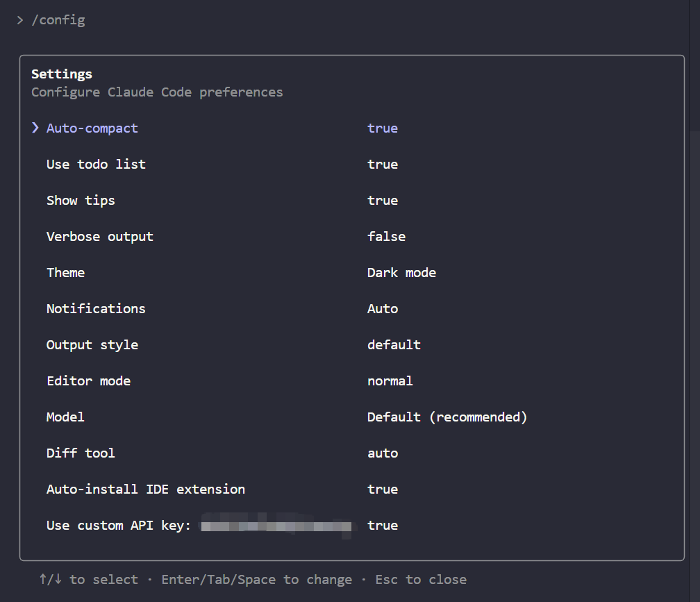Click the Esc to close hint
Image resolution: width=700 pixels, height=602 pixels.
coord(421,580)
